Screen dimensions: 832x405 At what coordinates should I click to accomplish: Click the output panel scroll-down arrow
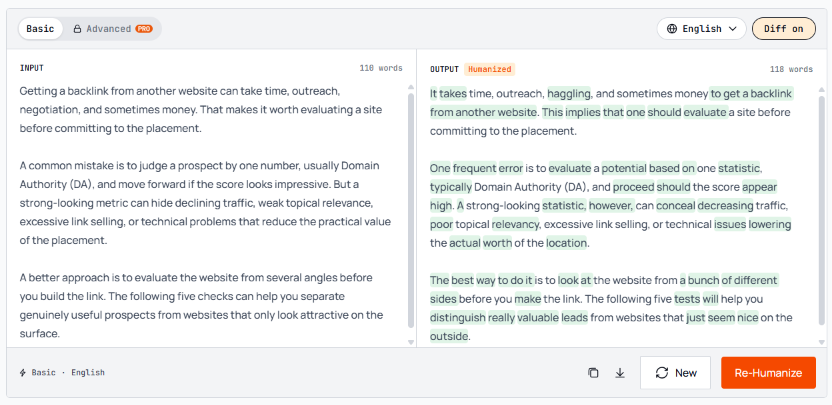[x=822, y=342]
